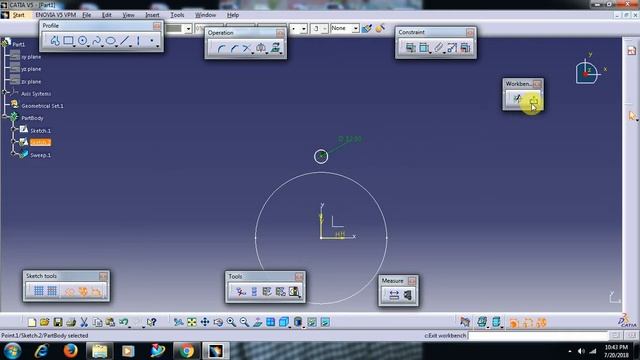Open Google Chrome from the taskbar
This screenshot has height=360, width=640.
click(187, 351)
